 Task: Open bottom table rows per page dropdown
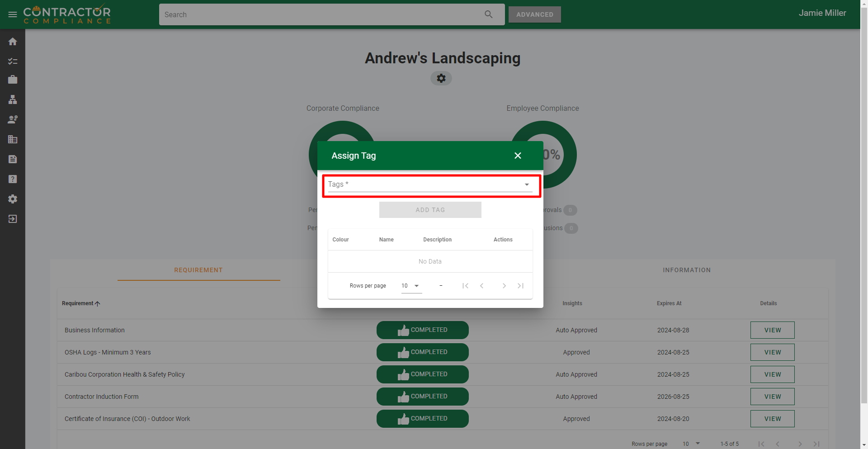coord(691,444)
